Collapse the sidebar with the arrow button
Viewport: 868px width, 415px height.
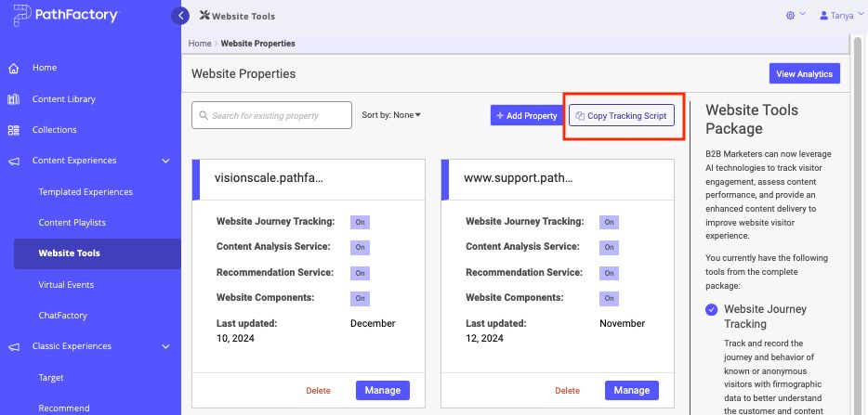[180, 16]
